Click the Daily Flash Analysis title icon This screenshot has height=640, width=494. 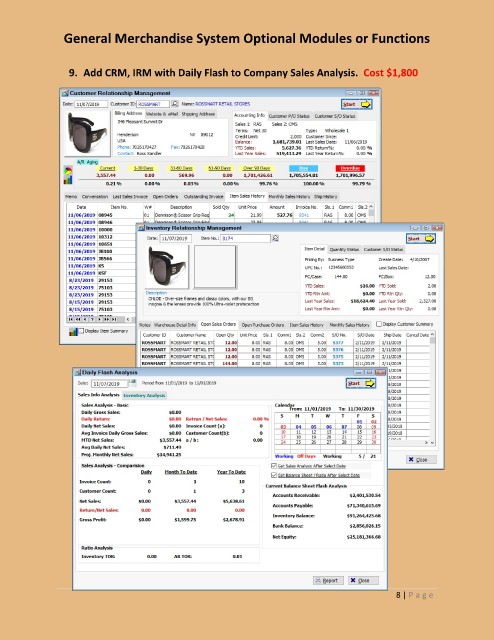click(78, 373)
